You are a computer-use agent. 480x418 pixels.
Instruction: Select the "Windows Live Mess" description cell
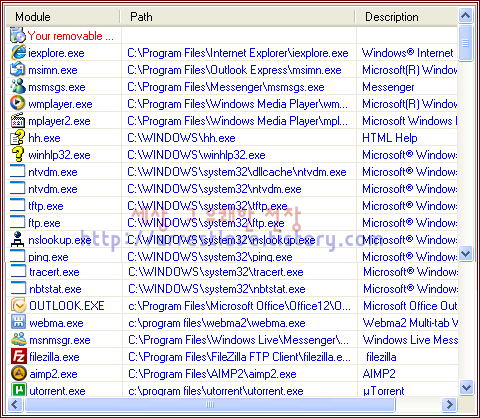point(410,340)
